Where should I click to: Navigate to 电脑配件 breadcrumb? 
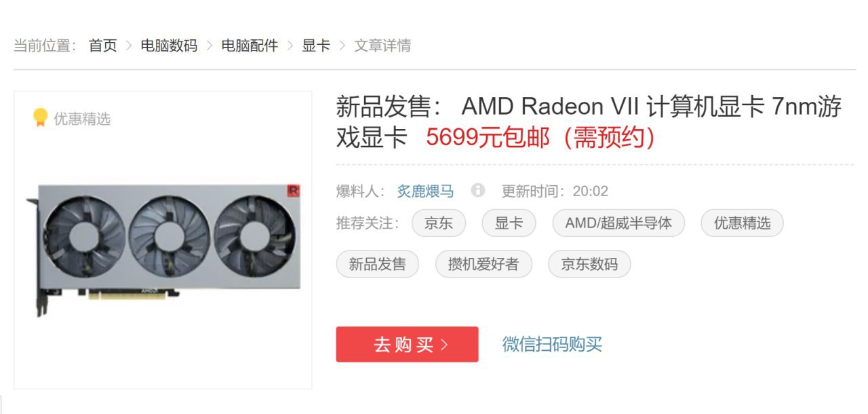point(250,45)
